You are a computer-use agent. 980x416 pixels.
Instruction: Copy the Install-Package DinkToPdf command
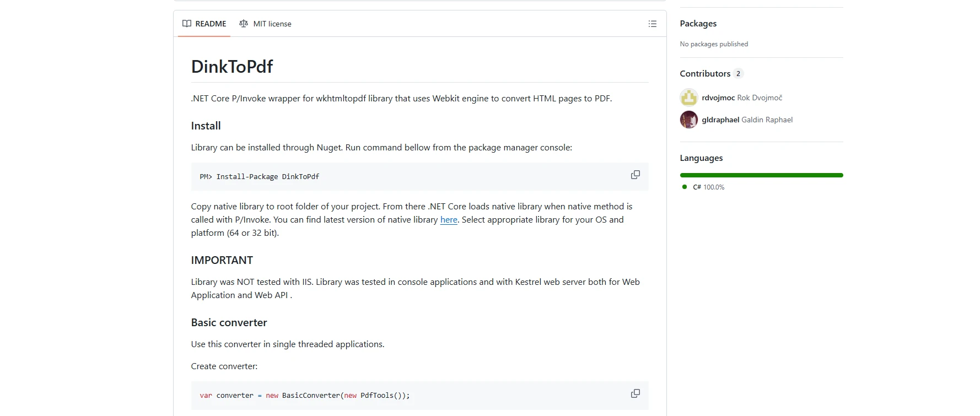(x=635, y=175)
